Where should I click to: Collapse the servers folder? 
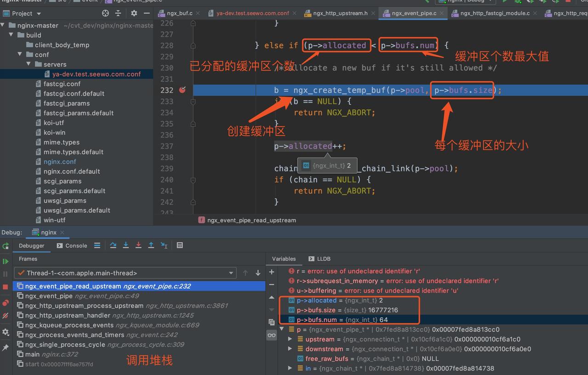click(x=28, y=64)
